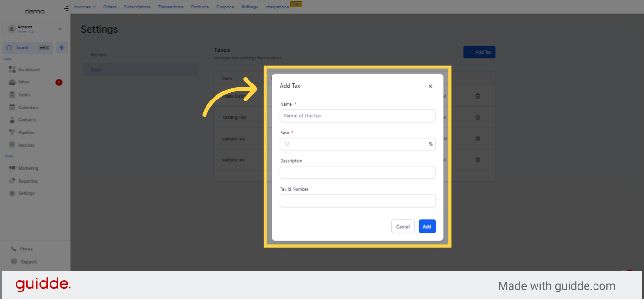The height and width of the screenshot is (299, 644).
Task: Confirm with the blue Add button
Action: pos(427,226)
